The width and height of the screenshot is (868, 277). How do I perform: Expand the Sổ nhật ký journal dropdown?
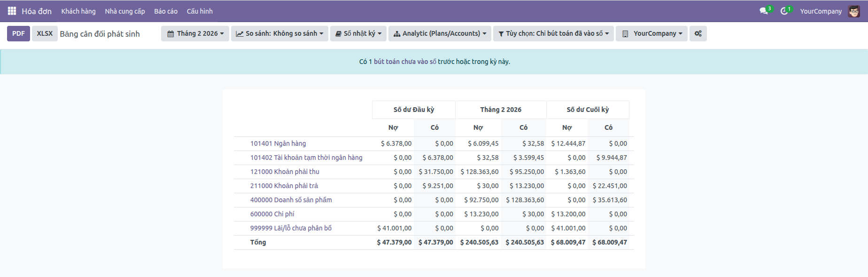[358, 33]
